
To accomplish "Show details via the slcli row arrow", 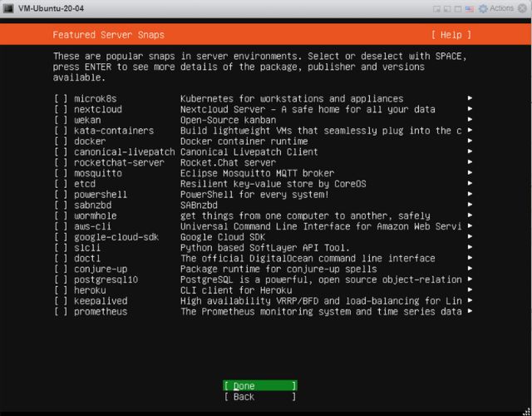I will (470, 247).
